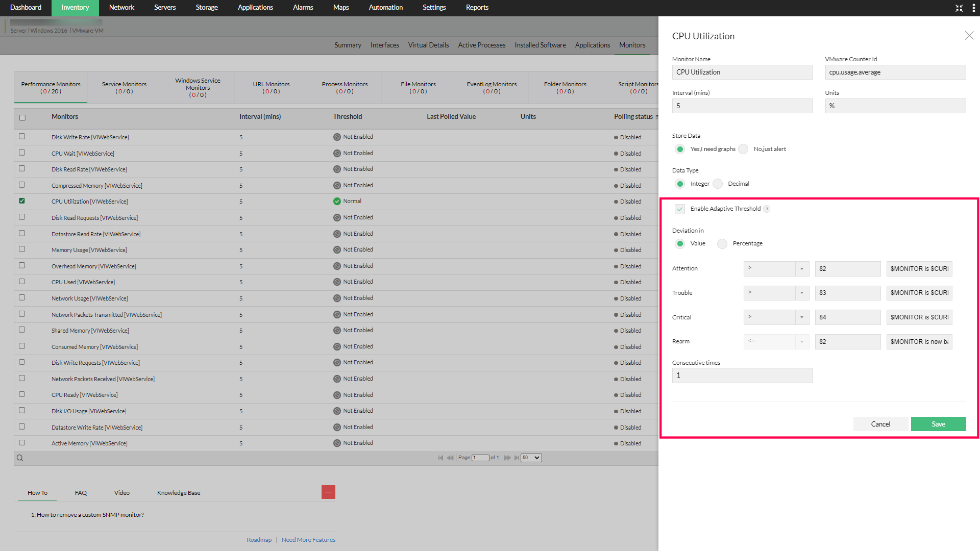This screenshot has height=551, width=980.
Task: Click the green Save button
Action: coord(938,424)
